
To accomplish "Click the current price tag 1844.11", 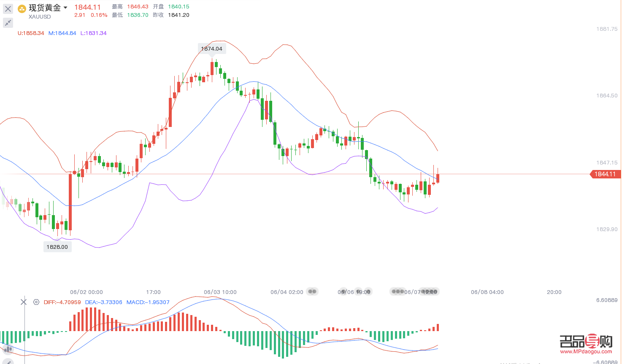I will point(605,174).
